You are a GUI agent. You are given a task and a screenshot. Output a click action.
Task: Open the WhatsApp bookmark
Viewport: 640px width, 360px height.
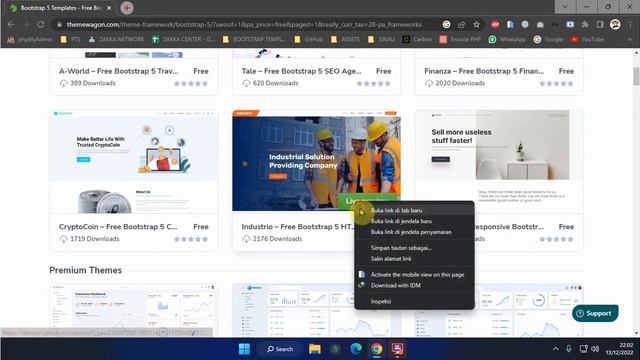507,40
